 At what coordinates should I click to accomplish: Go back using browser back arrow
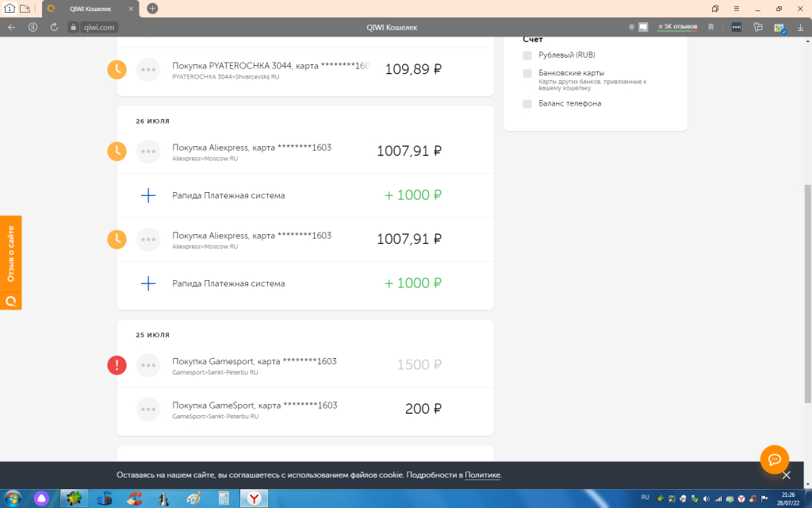point(11,28)
